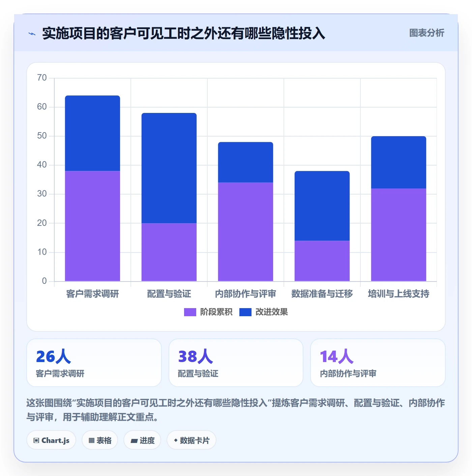The width and height of the screenshot is (472, 476).
Task: Click the blue bar segment for 培训与上线支持
Action: coord(399,162)
